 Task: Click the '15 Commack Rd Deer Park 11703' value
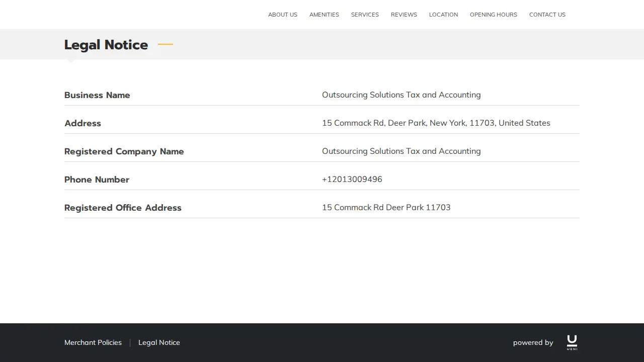(386, 207)
